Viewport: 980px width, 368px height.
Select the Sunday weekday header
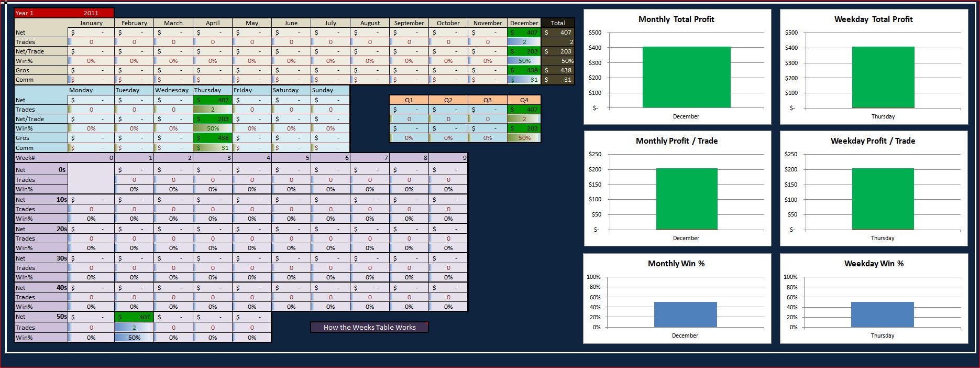coord(330,90)
